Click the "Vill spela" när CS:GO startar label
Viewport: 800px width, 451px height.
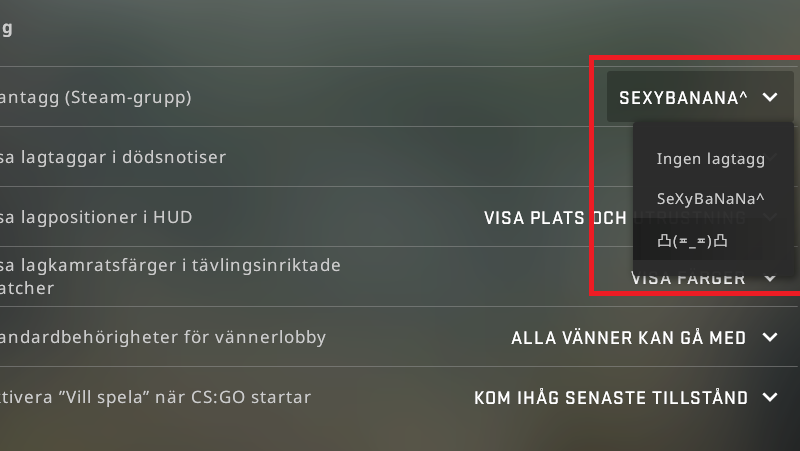tap(155, 397)
